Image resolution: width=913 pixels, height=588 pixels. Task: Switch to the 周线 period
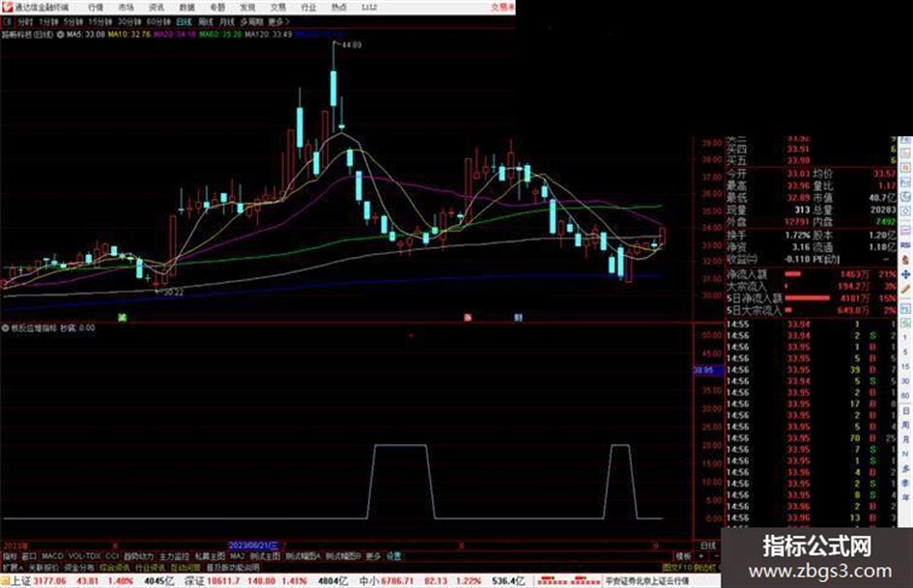(x=206, y=21)
